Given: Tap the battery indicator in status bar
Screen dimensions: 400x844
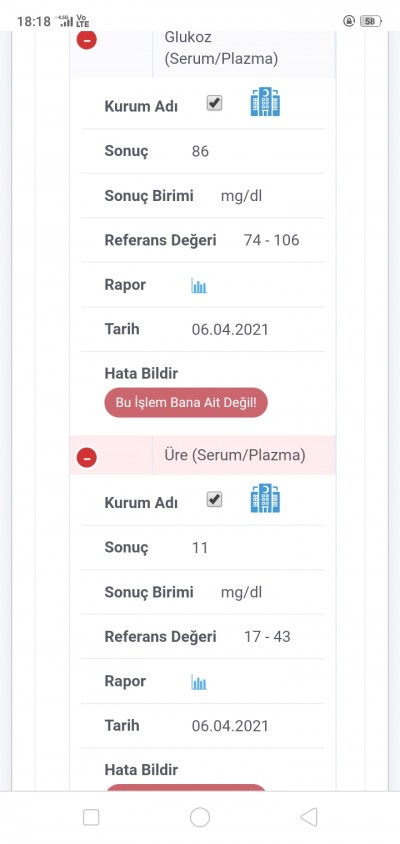Looking at the screenshot, I should (x=372, y=21).
